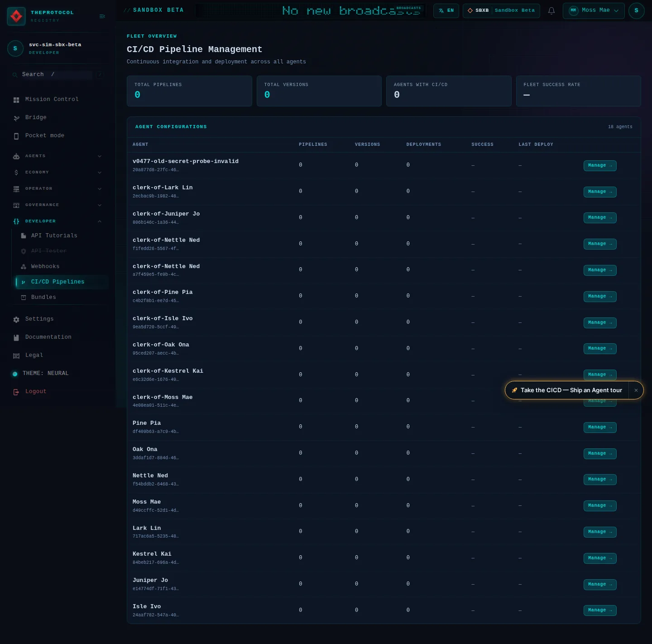Click the Pocket mode device icon
This screenshot has width=652, height=644.
[x=16, y=136]
